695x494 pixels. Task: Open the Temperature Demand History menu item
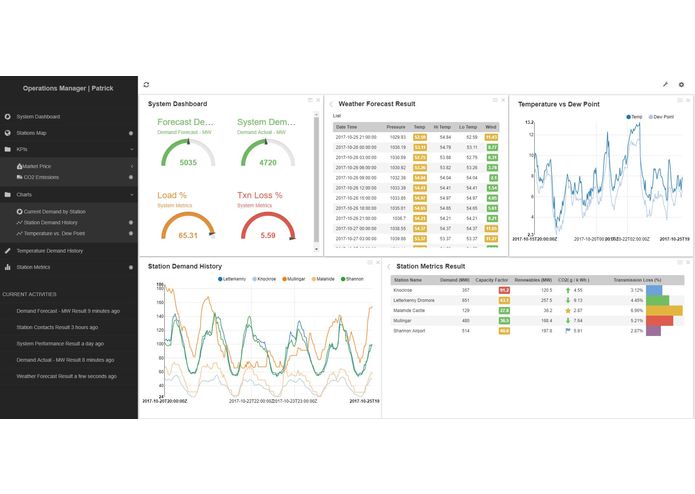pos(50,251)
